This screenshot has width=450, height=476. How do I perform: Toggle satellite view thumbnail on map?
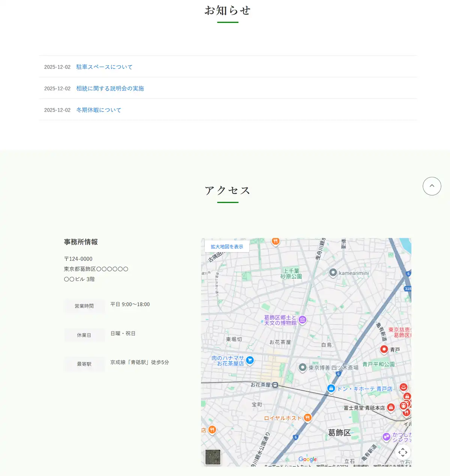(213, 457)
